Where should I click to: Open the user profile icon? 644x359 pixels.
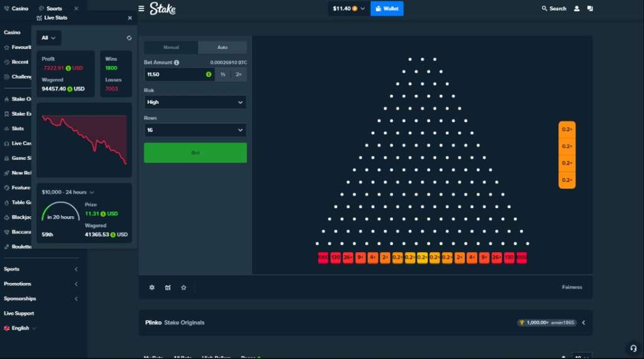(x=577, y=8)
